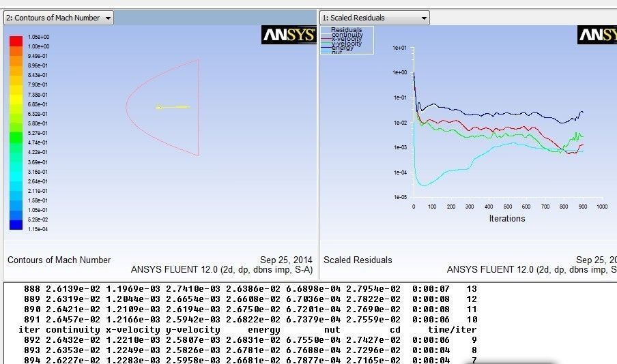This screenshot has width=617, height=364.
Task: Click the console row for iteration 889
Action: point(250,299)
